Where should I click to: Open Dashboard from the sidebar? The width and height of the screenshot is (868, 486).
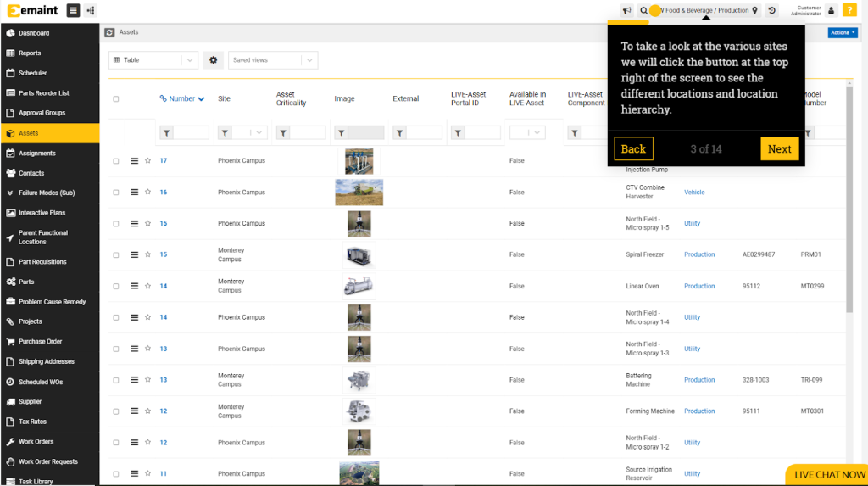tap(34, 33)
